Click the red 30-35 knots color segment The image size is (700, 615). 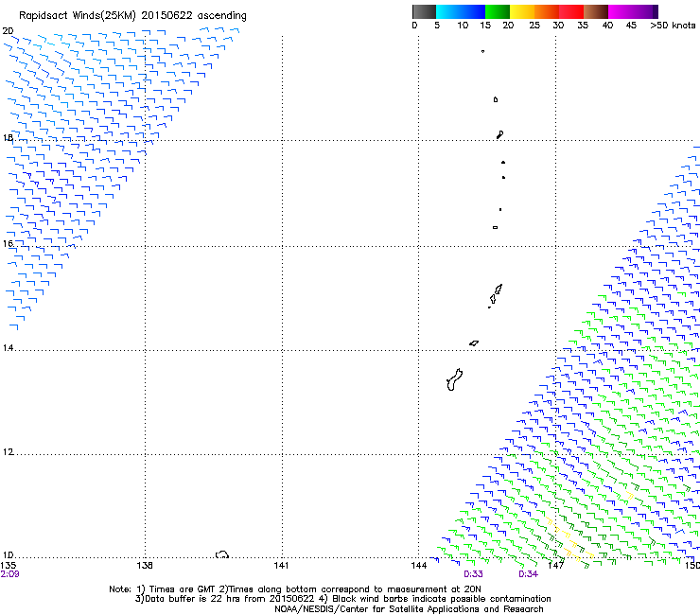click(571, 11)
